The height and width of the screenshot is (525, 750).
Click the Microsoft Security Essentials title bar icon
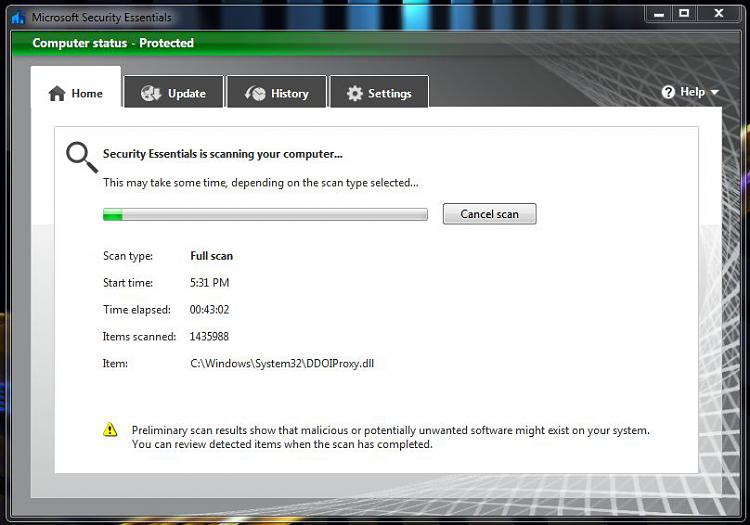coord(18,18)
